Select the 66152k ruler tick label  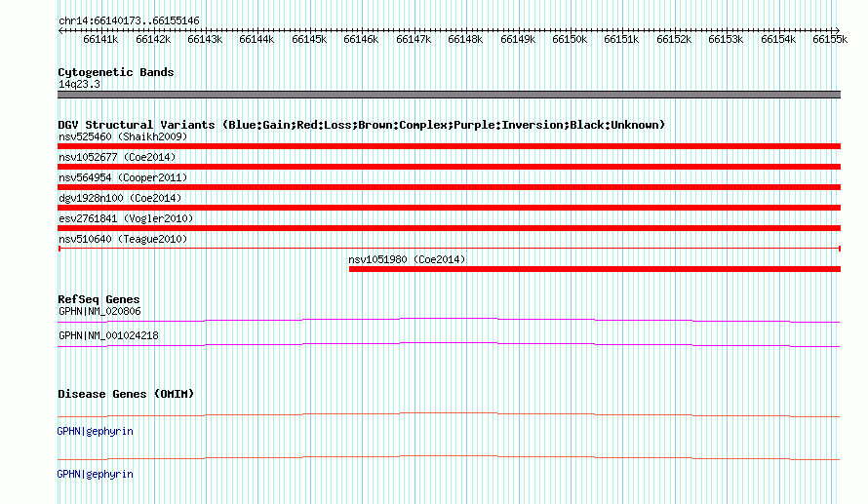[x=674, y=39]
